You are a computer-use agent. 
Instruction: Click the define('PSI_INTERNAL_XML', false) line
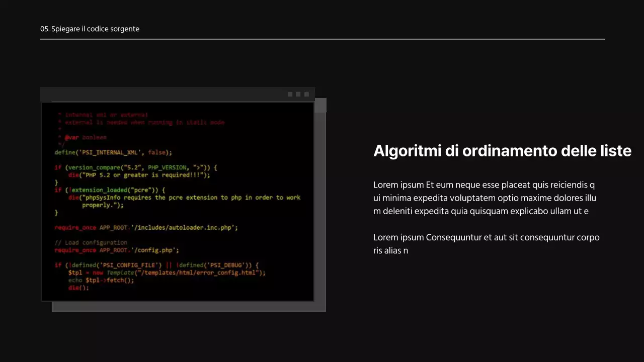(113, 152)
